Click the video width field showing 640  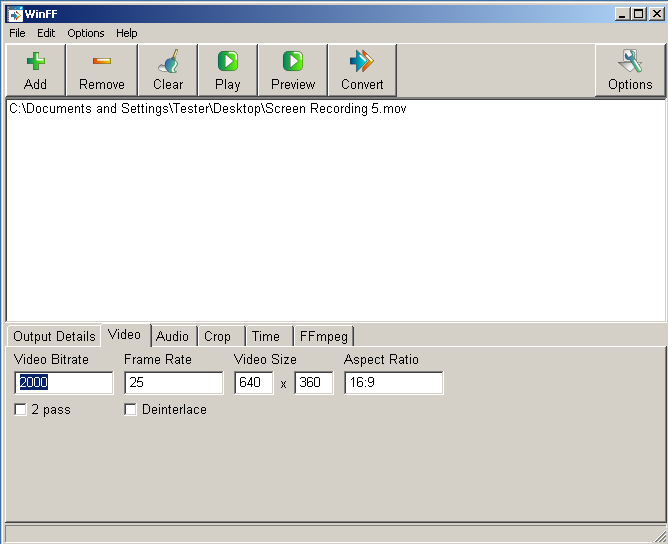(254, 383)
